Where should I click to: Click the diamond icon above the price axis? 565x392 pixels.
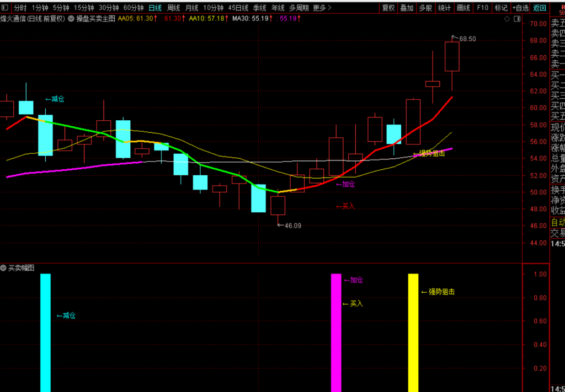click(x=507, y=19)
